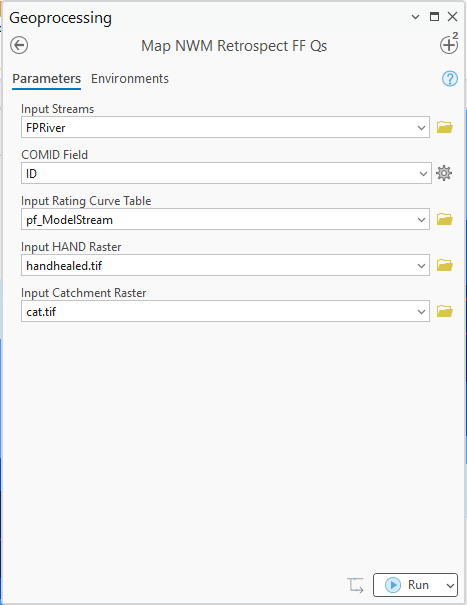Run the geoprocessing tool
Image resolution: width=467 pixels, height=605 pixels.
(x=408, y=585)
